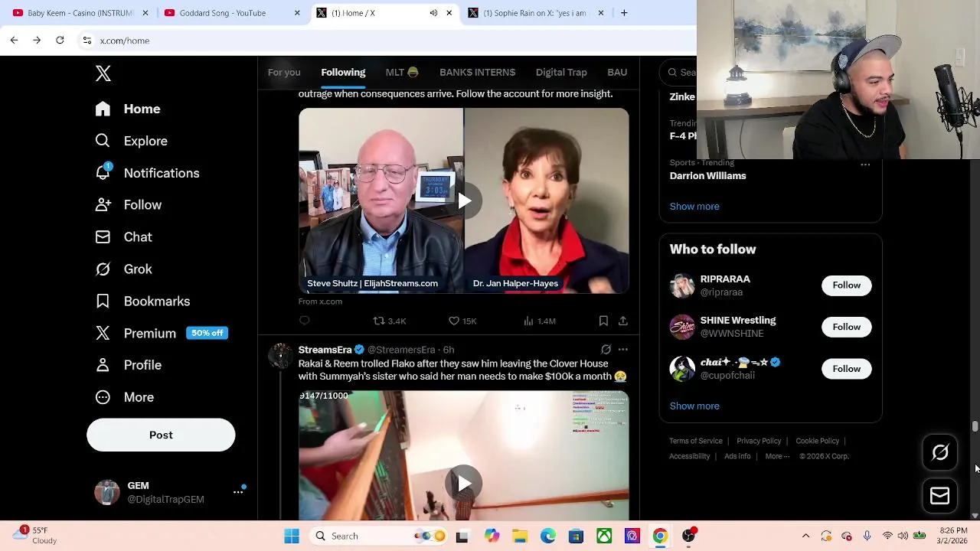Open Bookmarks in the sidebar
The height and width of the screenshot is (551, 980).
tap(142, 302)
